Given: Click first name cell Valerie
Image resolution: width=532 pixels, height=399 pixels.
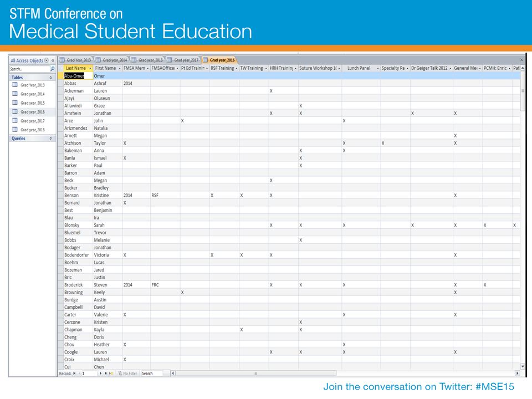Looking at the screenshot, I should [108, 315].
